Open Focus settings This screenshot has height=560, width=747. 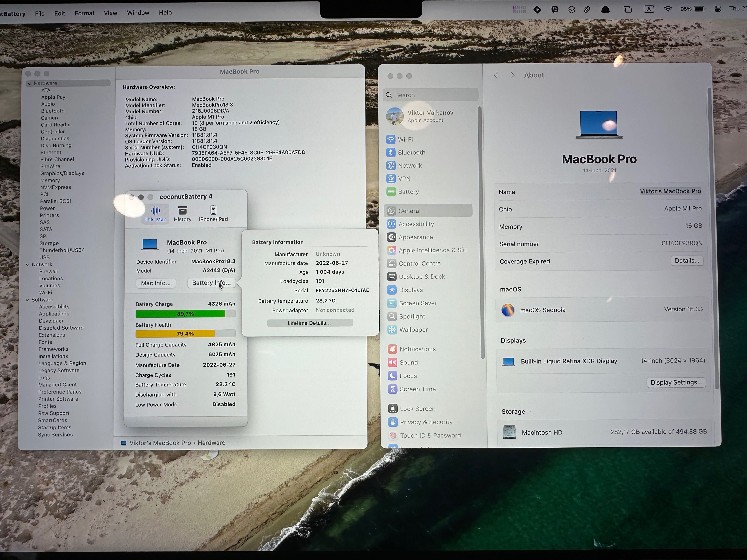point(403,376)
